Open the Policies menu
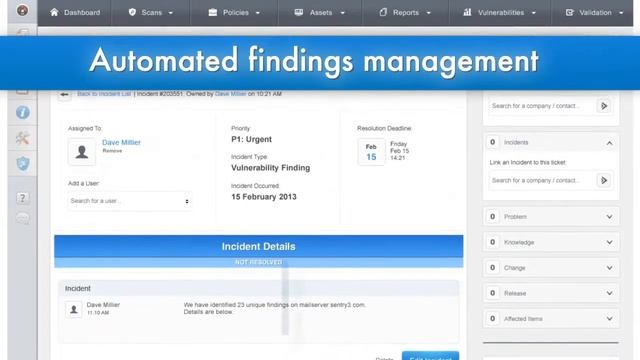This screenshot has height=360, width=640. pyautogui.click(x=234, y=13)
